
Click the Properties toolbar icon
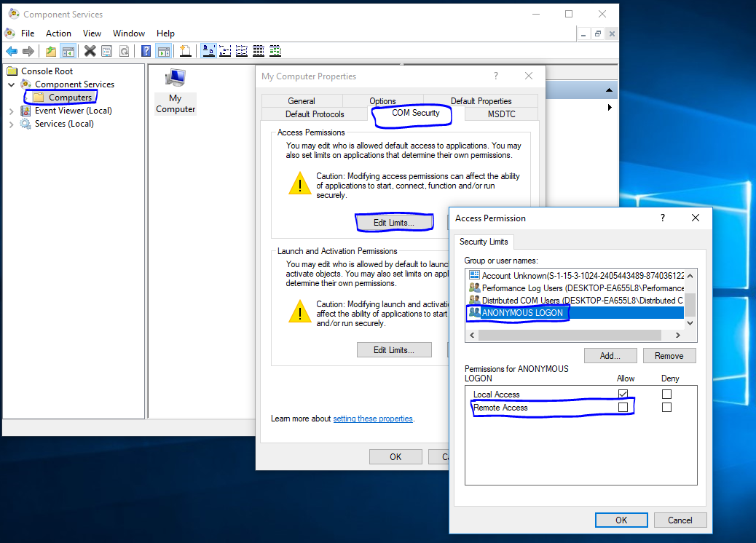pos(107,51)
